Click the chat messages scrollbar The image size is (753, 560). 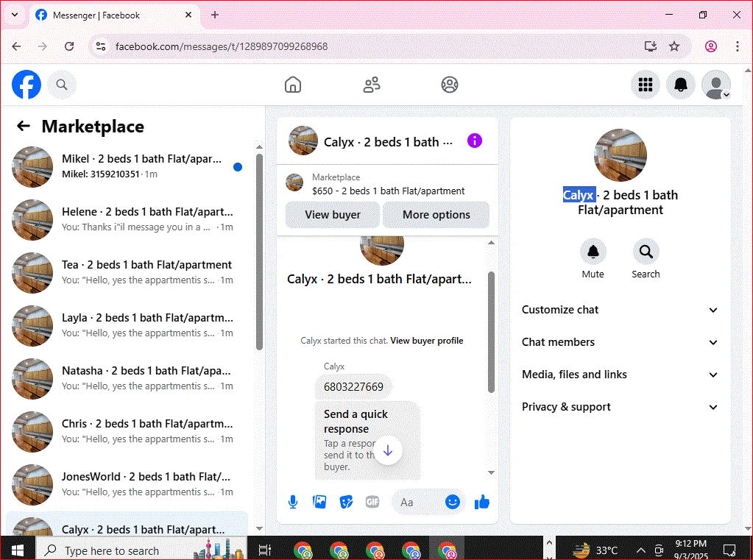tap(491, 333)
